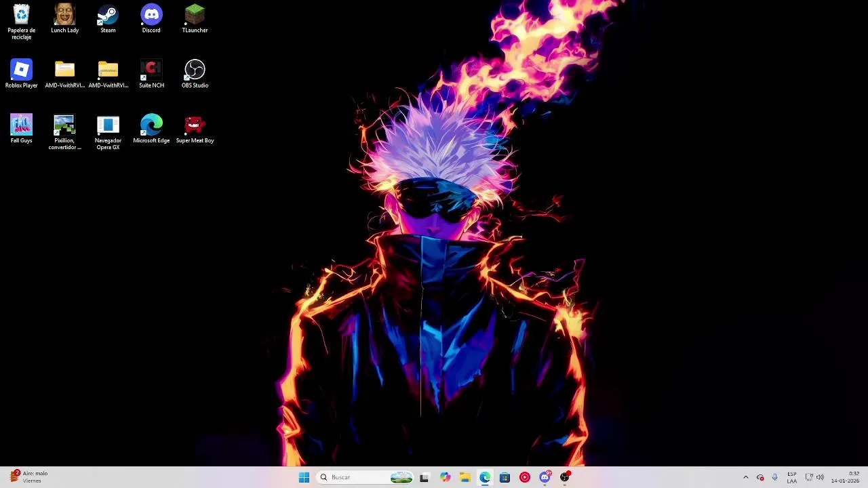This screenshot has height=488, width=868.
Task: Click the microphone tray icon
Action: [774, 477]
